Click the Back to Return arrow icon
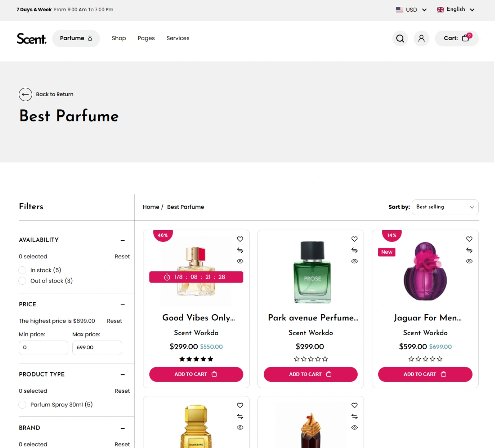The image size is (495, 448). (x=25, y=94)
